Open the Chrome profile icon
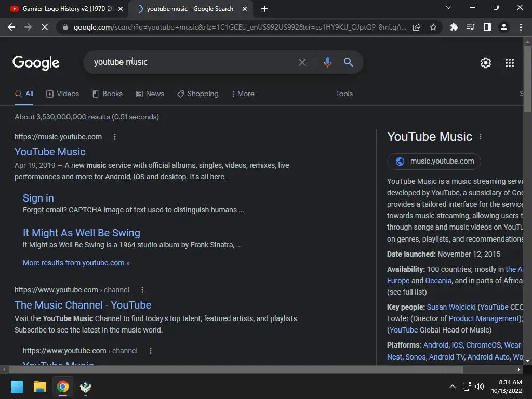 point(504,27)
